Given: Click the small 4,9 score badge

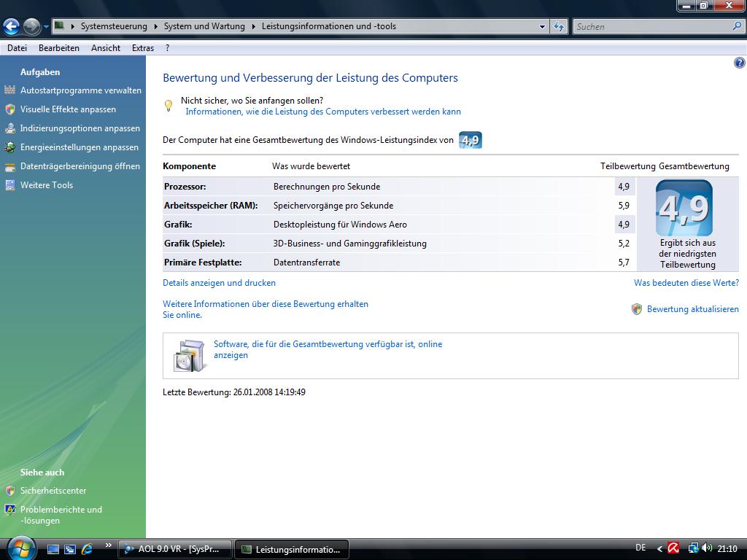Looking at the screenshot, I should tap(471, 140).
